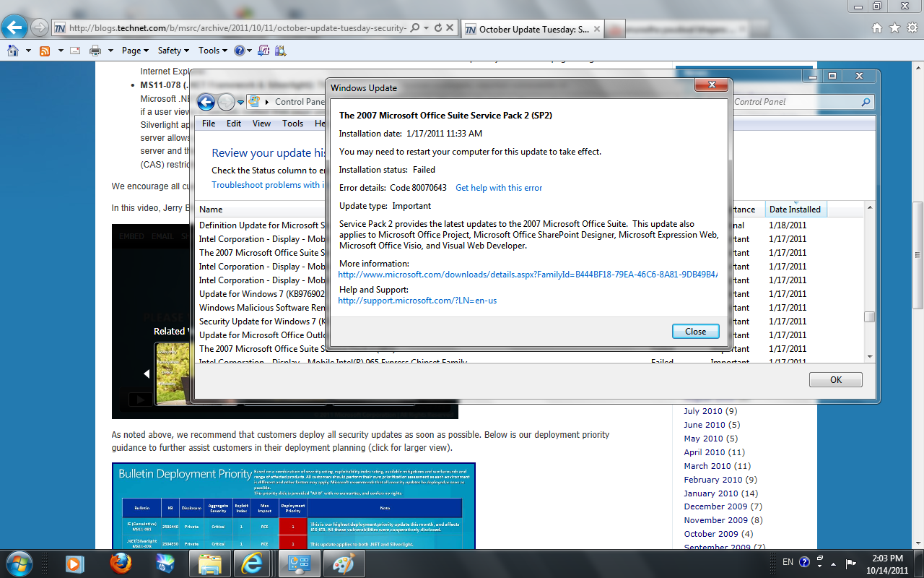This screenshot has width=924, height=578.
Task: Switch to Control Panel on taskbar
Action: tap(299, 563)
